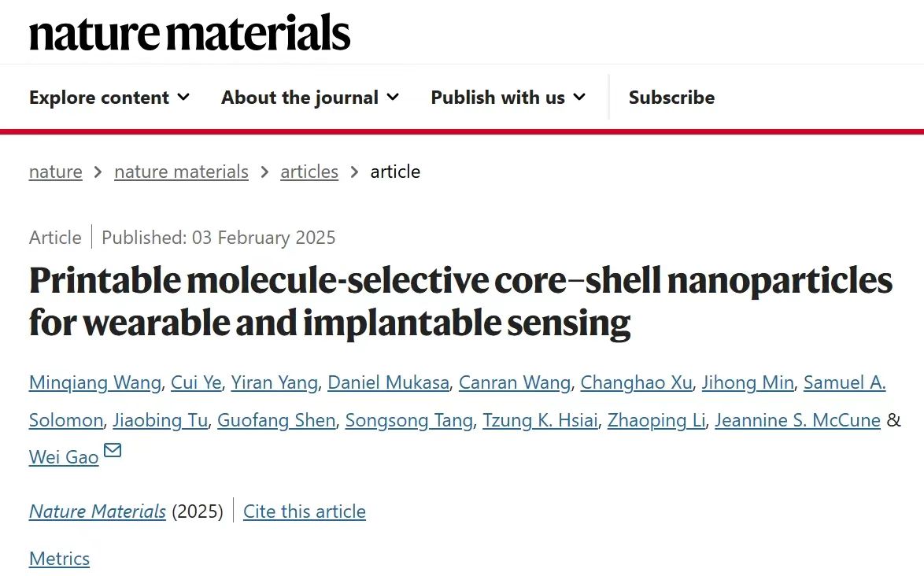The height and width of the screenshot is (576, 924).
Task: Click the Subscribe menu item
Action: [x=672, y=97]
